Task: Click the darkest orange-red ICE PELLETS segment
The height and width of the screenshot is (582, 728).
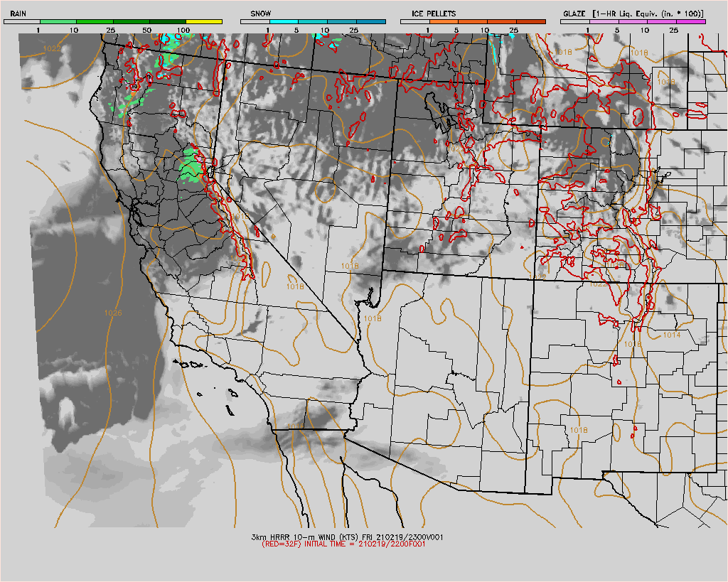Action: 530,22
